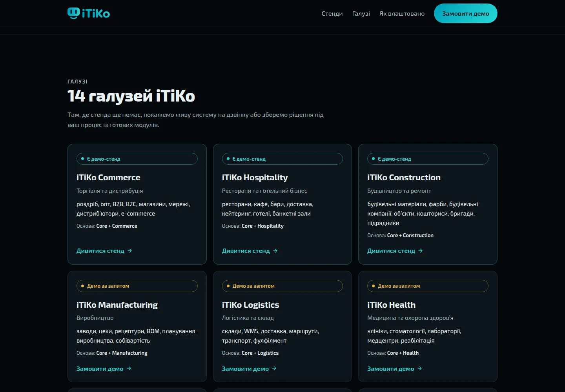Select the iTiKo Health card title

392,305
